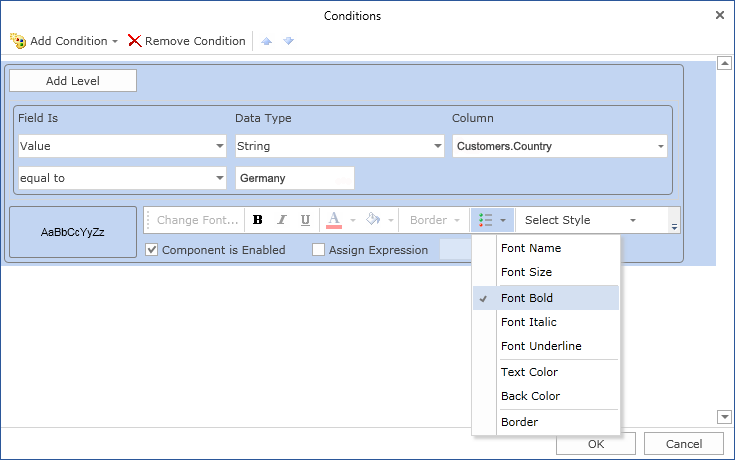
Task: Click the Remove Condition red X
Action: click(134, 41)
